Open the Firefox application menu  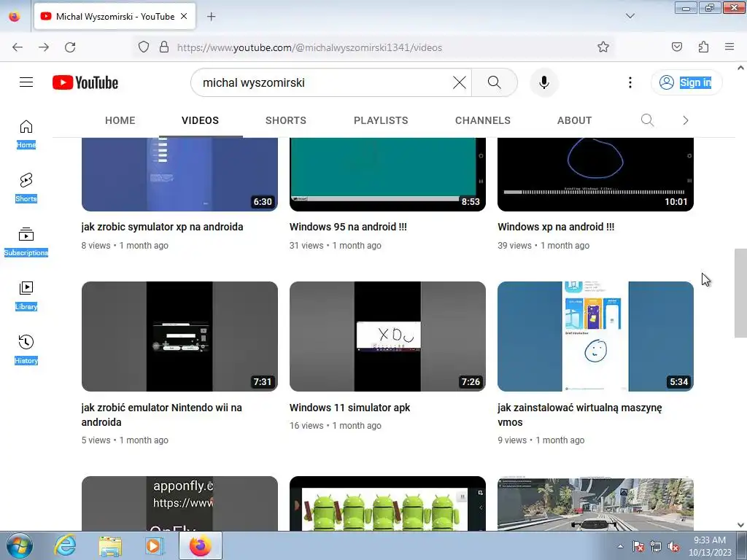click(729, 47)
